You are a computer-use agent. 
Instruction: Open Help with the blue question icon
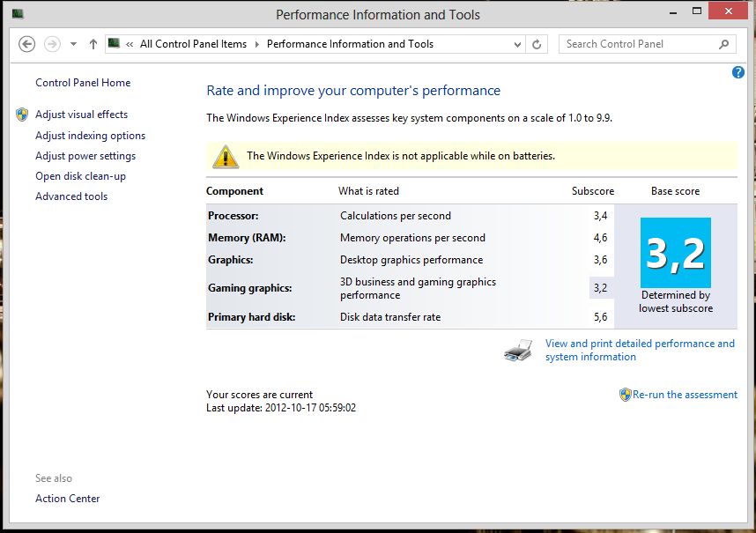[737, 72]
